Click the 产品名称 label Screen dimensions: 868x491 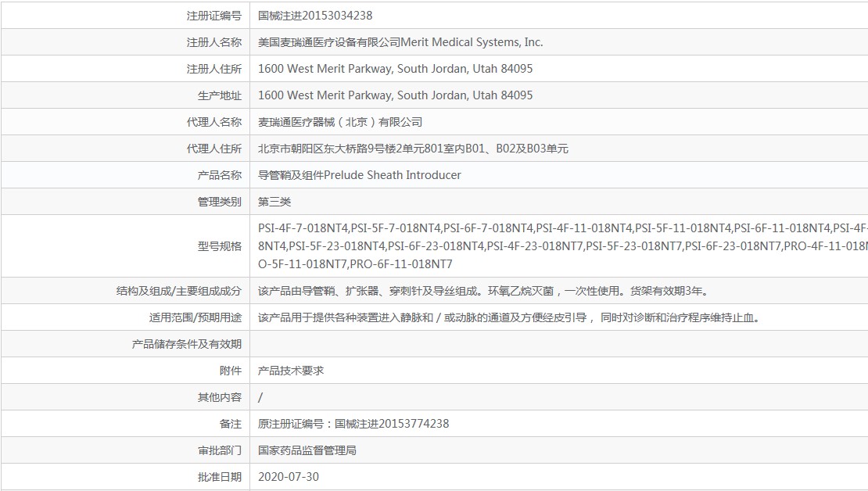coord(220,175)
